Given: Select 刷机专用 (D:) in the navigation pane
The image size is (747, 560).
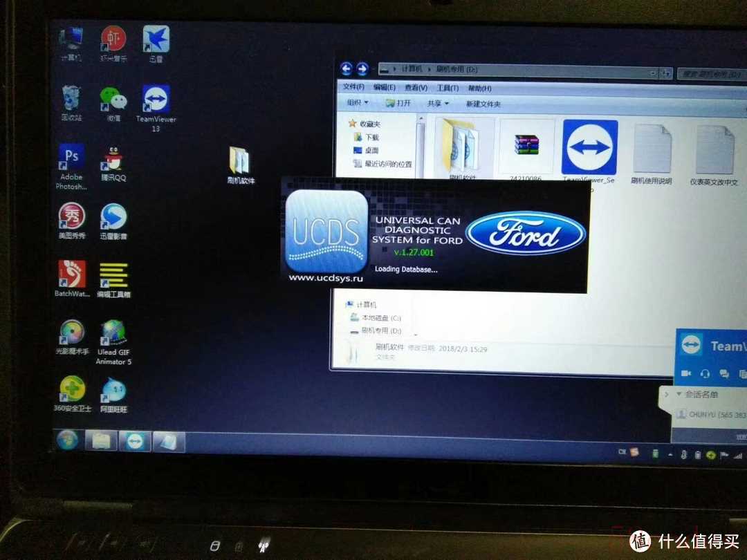Looking at the screenshot, I should click(376, 330).
